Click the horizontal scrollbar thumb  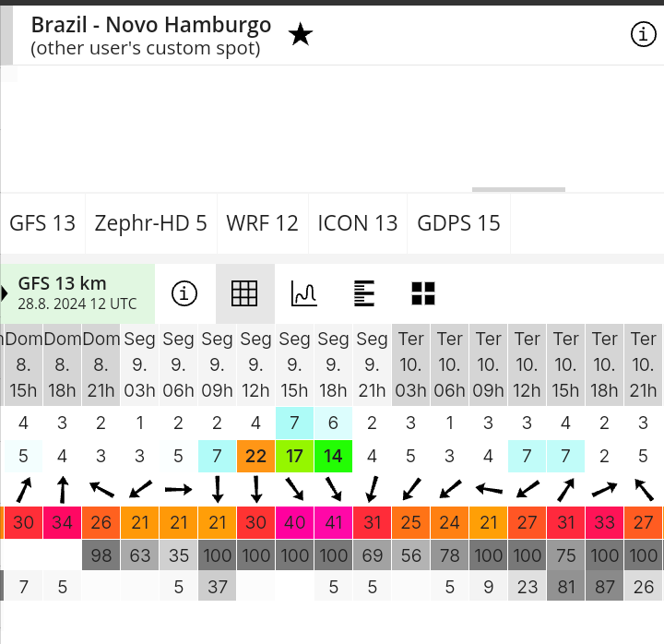click(518, 189)
